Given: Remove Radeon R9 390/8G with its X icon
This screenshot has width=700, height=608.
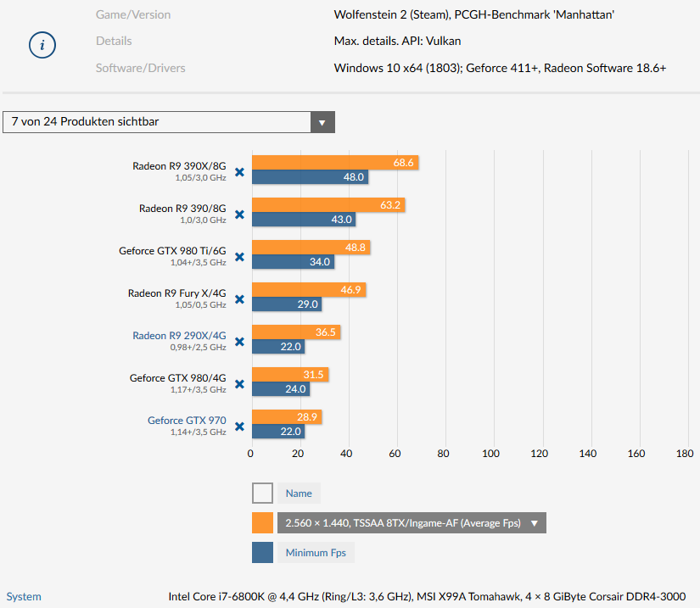Looking at the screenshot, I should click(240, 215).
